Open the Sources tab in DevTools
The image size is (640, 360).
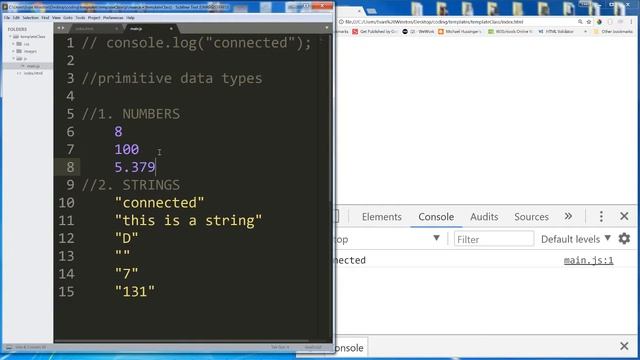coord(531,217)
